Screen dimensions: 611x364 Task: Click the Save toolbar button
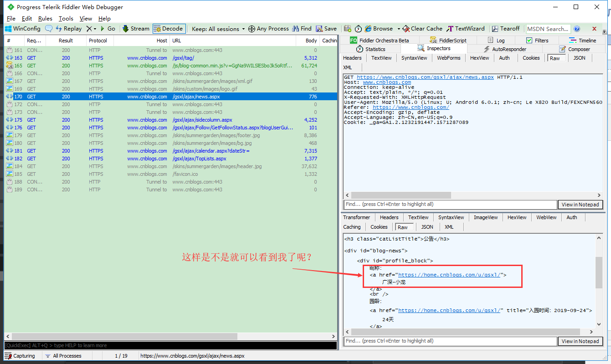326,29
